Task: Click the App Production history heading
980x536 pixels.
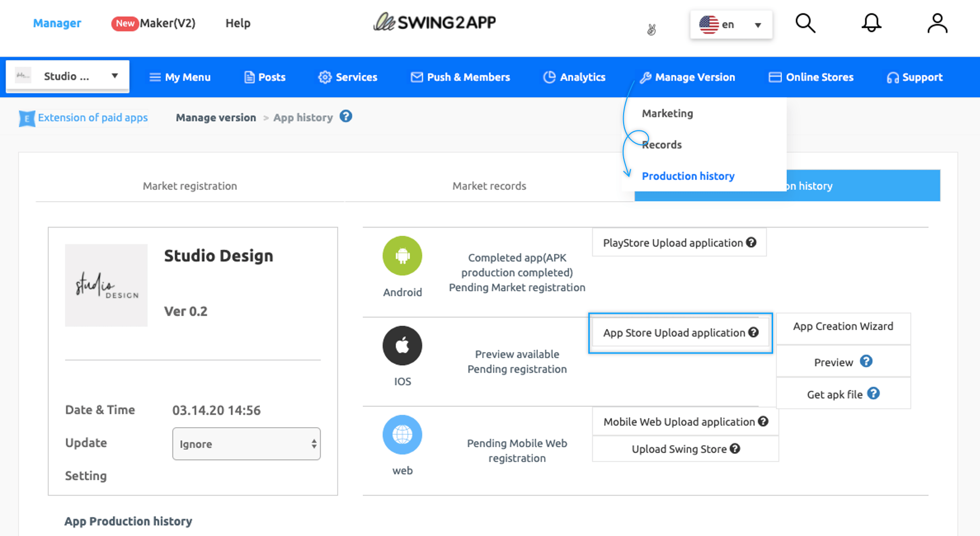Action: [128, 521]
